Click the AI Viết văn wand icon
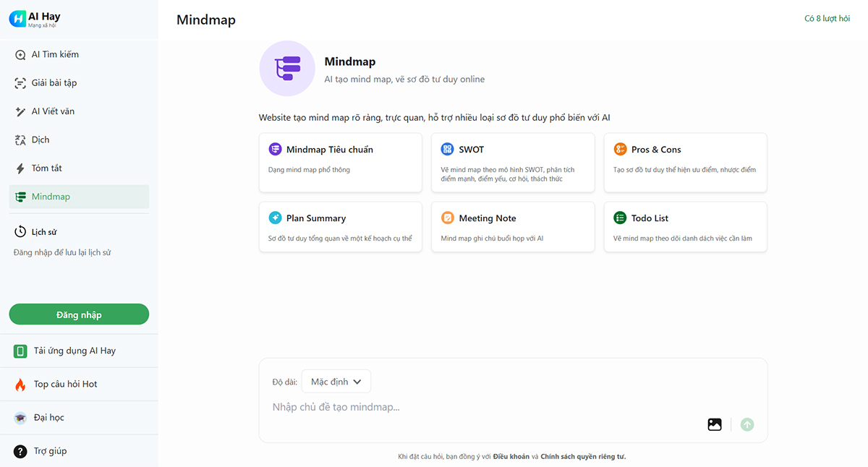Screen dimensions: 868x467 point(20,111)
